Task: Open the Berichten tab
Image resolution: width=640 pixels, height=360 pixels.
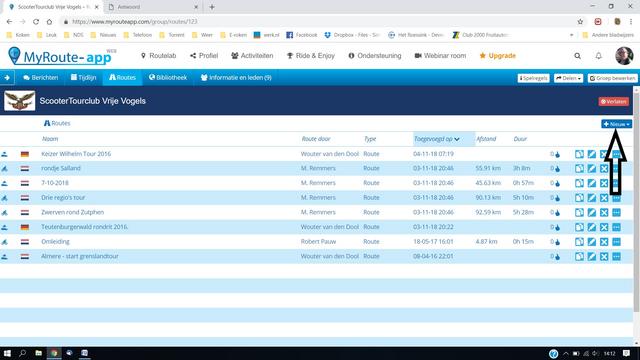Action: [x=40, y=78]
